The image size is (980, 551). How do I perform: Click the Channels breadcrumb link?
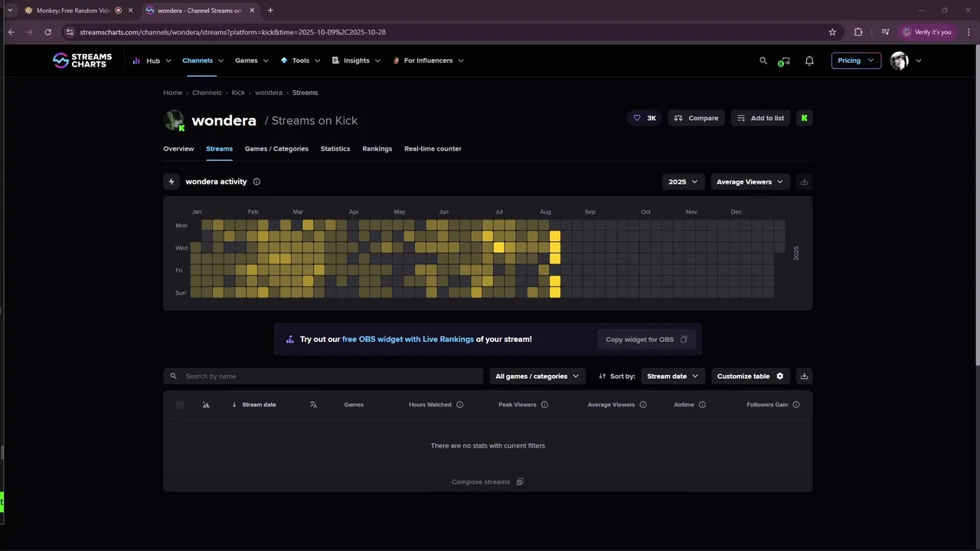pos(207,93)
